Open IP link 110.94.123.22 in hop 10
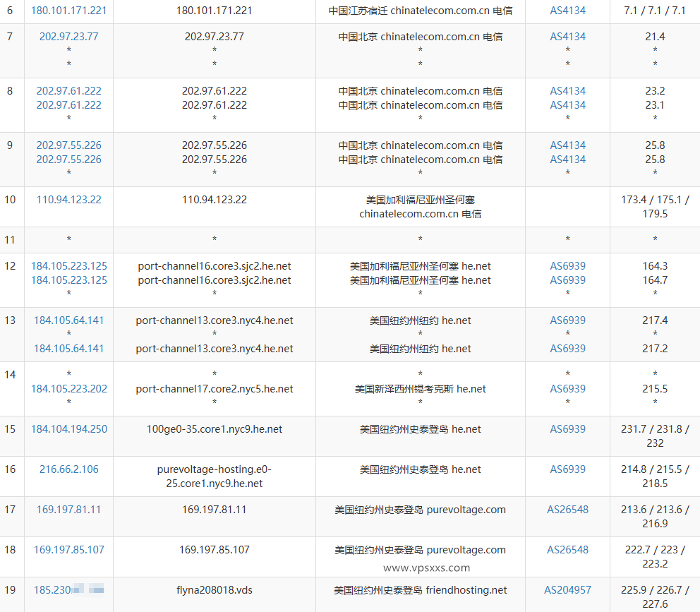The image size is (700, 612). point(68,200)
